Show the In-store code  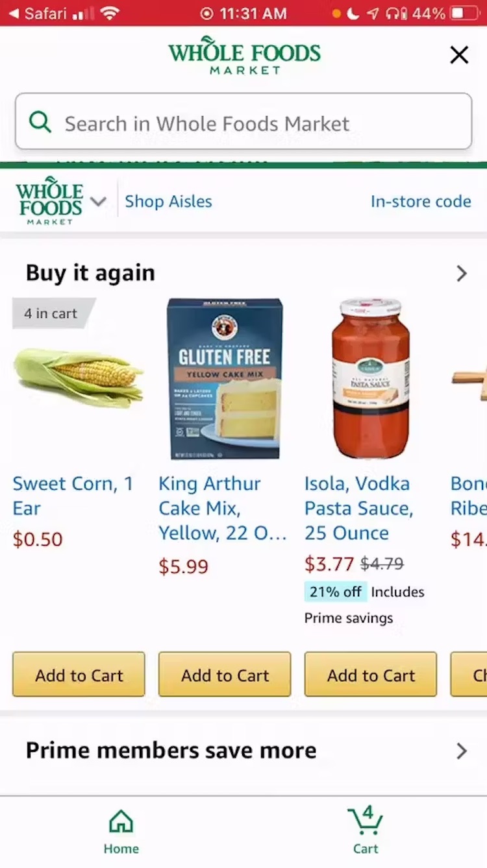tap(421, 202)
